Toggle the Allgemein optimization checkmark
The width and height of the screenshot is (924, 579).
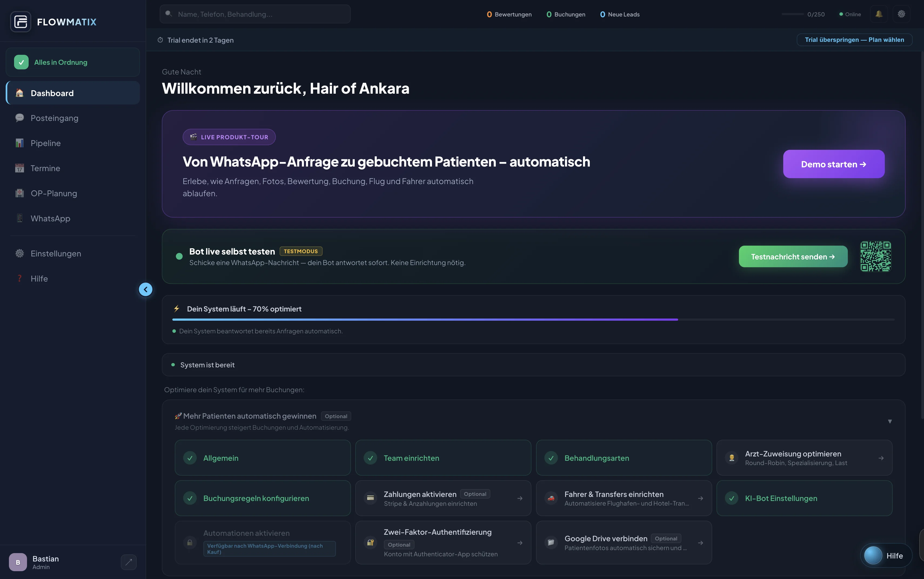pyautogui.click(x=190, y=458)
